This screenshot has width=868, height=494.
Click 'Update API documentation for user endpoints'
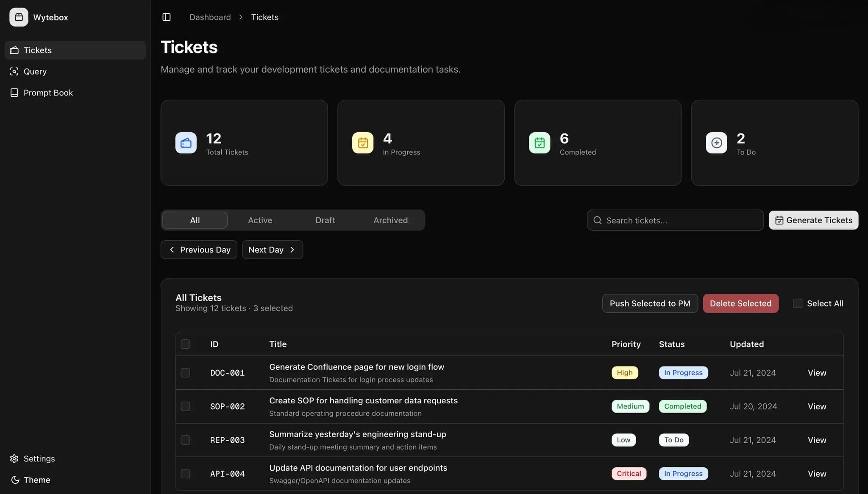[x=358, y=468]
